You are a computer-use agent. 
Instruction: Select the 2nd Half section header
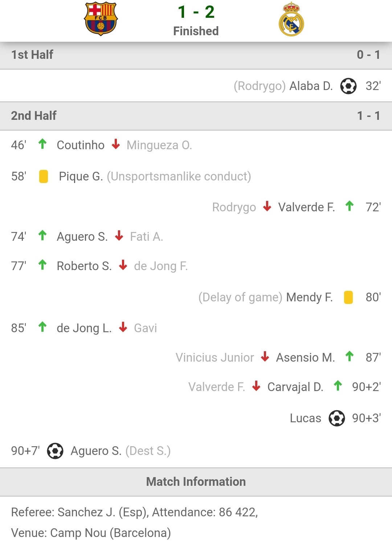196,116
